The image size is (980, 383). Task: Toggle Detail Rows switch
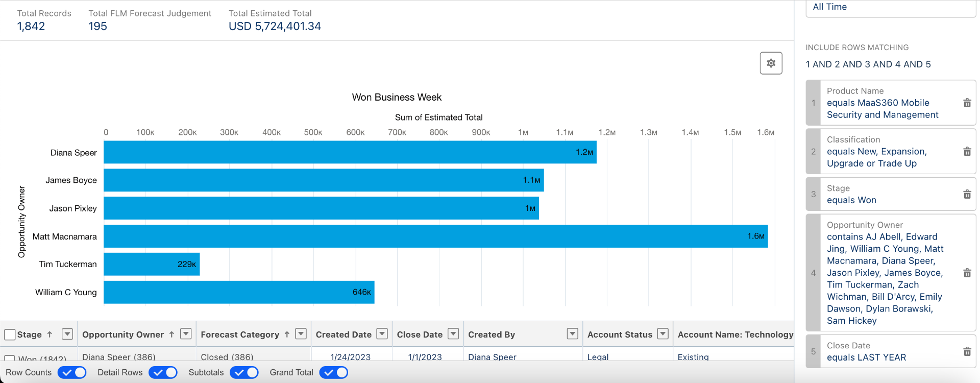pyautogui.click(x=163, y=372)
